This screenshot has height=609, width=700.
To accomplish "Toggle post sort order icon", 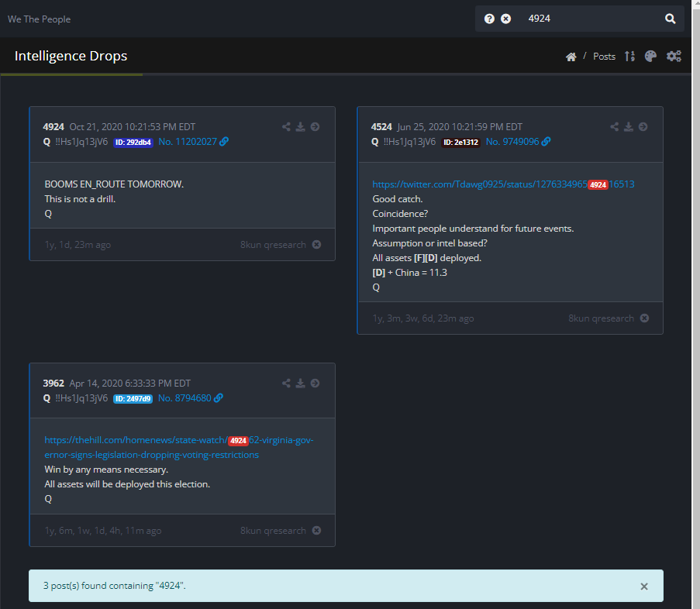I will (629, 57).
